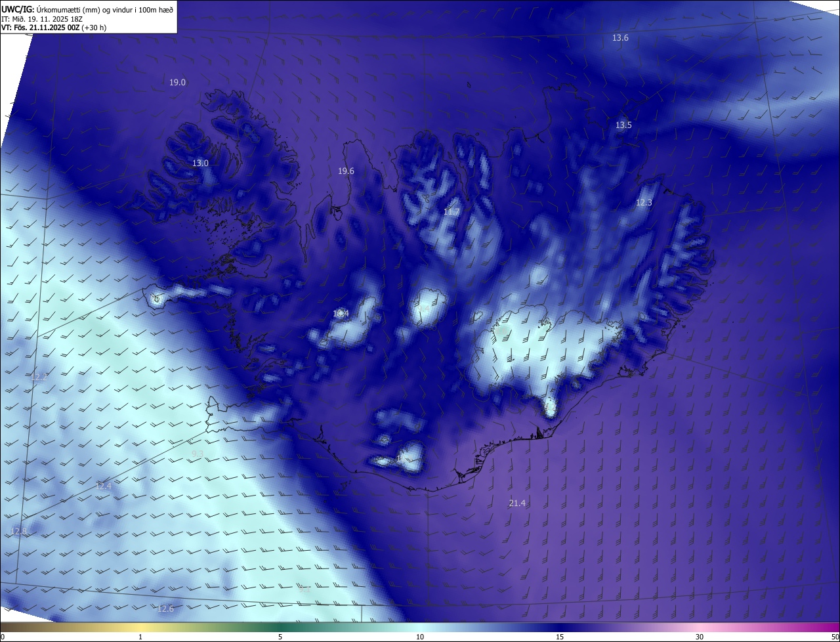Select the 9.3 value off southwest coast
Image resolution: width=840 pixels, height=642 pixels.
pyautogui.click(x=198, y=454)
